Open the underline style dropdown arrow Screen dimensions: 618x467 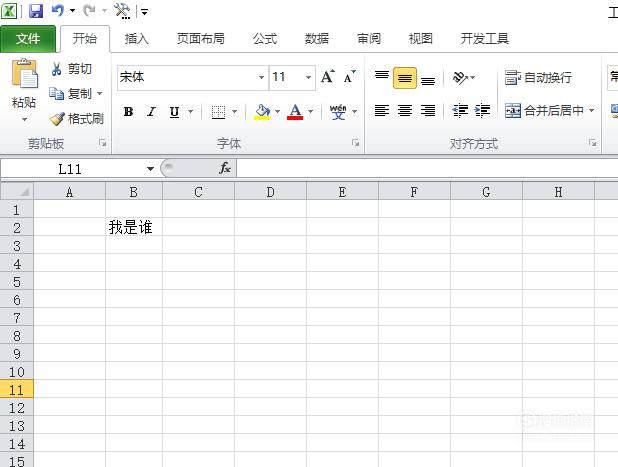coord(191,112)
